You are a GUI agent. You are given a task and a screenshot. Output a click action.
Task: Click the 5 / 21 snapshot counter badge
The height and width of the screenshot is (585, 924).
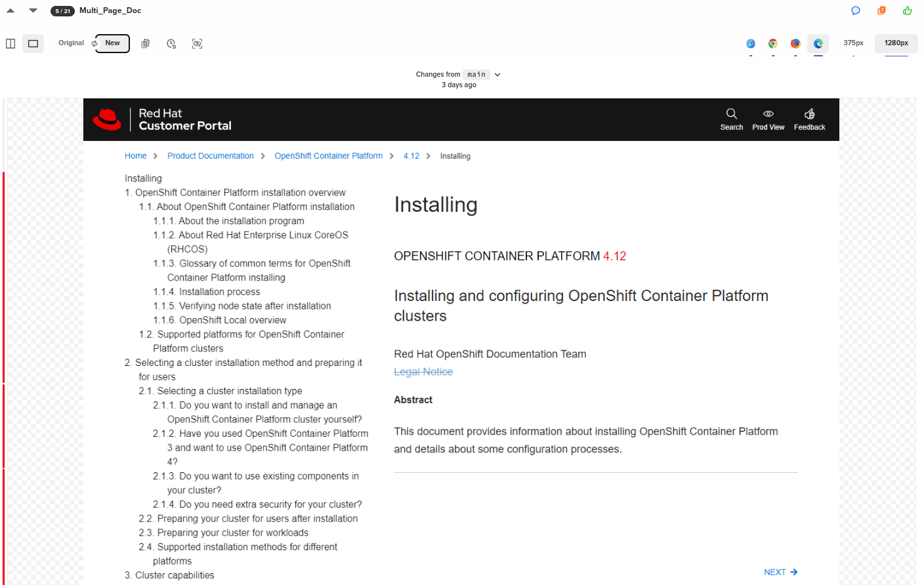click(x=62, y=11)
